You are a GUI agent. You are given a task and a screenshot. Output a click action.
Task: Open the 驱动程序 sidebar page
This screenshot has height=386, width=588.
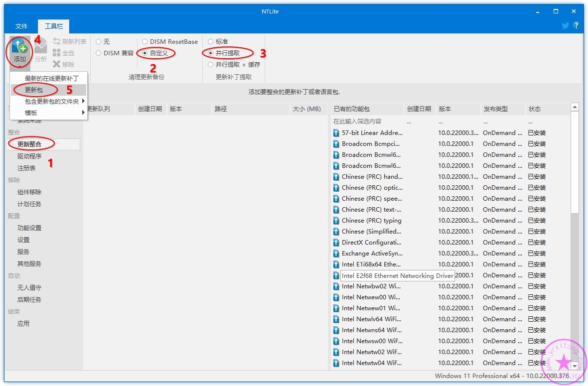pos(29,156)
